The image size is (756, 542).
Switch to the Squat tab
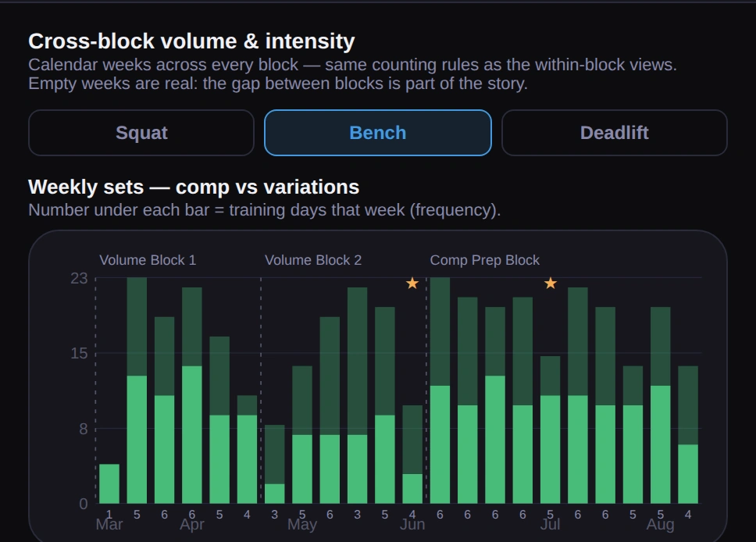pos(141,133)
